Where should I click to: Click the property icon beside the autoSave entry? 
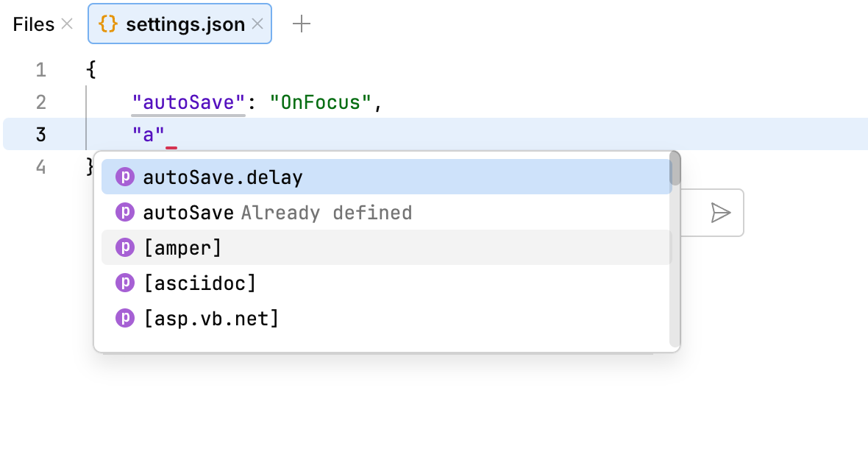125,212
